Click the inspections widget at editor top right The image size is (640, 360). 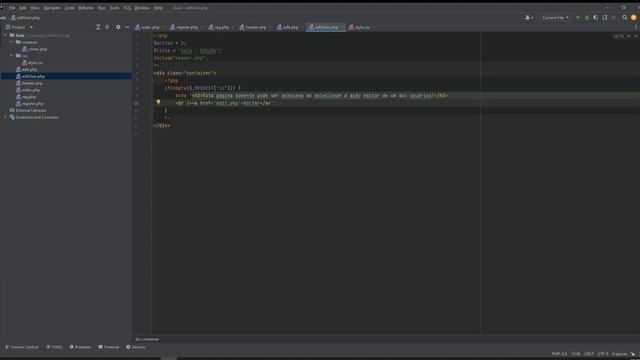pos(619,36)
